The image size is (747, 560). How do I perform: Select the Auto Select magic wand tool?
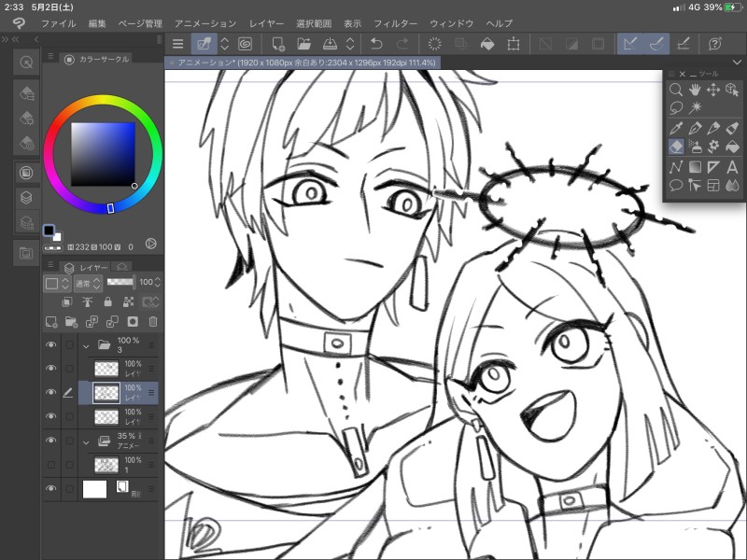pos(695,108)
